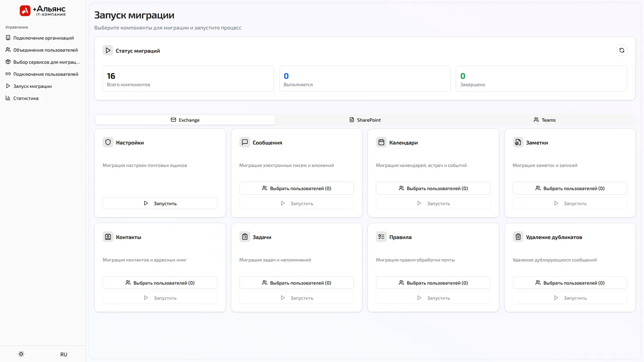The width and height of the screenshot is (644, 362).
Task: Toggle the light theme sun icon
Action: (21, 354)
